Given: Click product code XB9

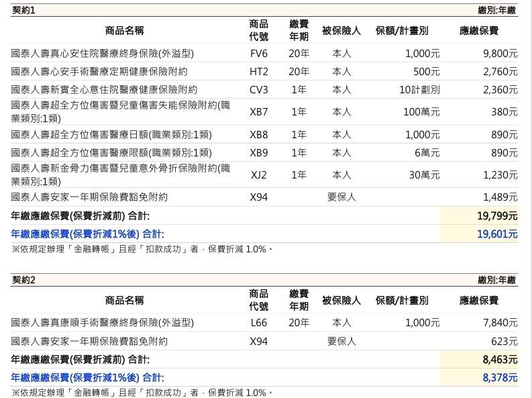Looking at the screenshot, I should point(258,152).
